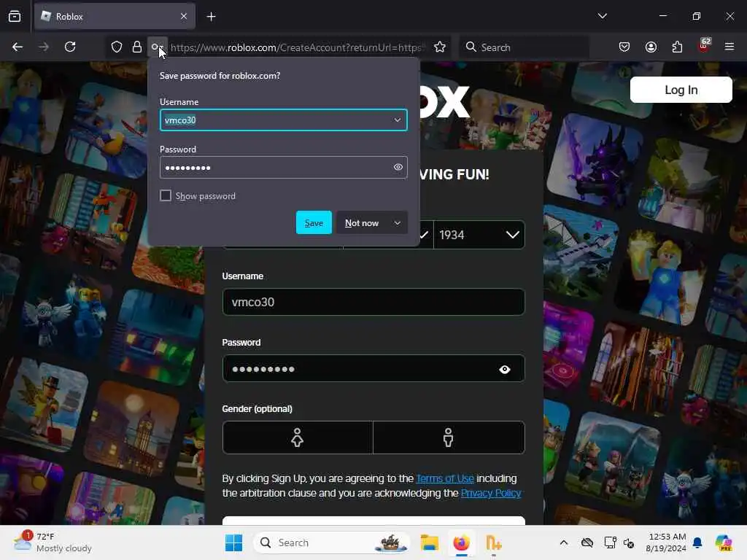Click the Log In button
747x560 pixels.
point(681,90)
